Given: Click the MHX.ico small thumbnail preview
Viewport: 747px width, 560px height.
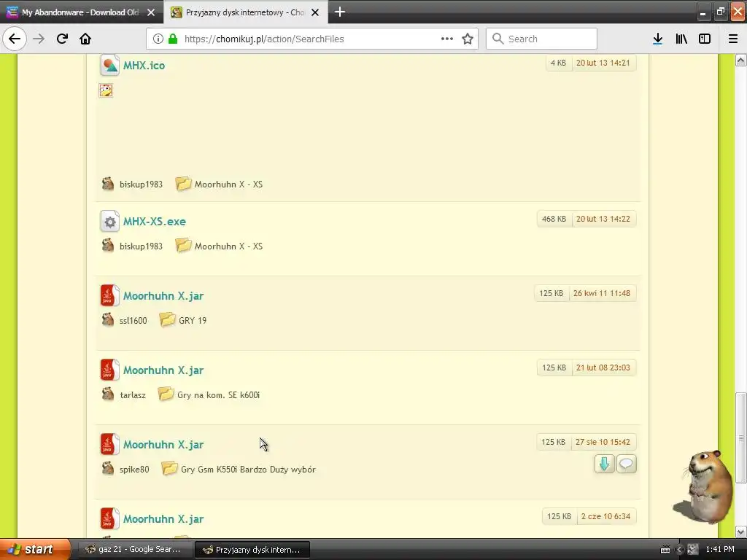Looking at the screenshot, I should pyautogui.click(x=106, y=90).
